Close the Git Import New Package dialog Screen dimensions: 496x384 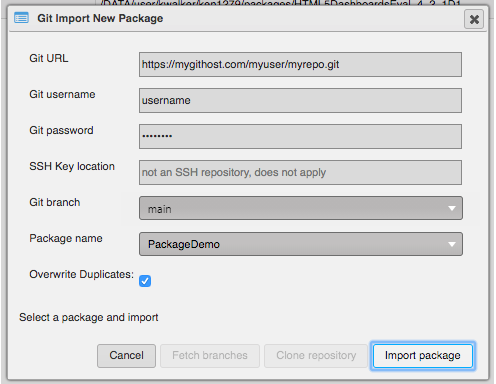pyautogui.click(x=474, y=19)
